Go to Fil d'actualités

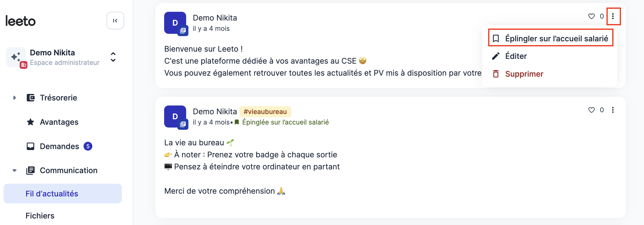(63, 194)
